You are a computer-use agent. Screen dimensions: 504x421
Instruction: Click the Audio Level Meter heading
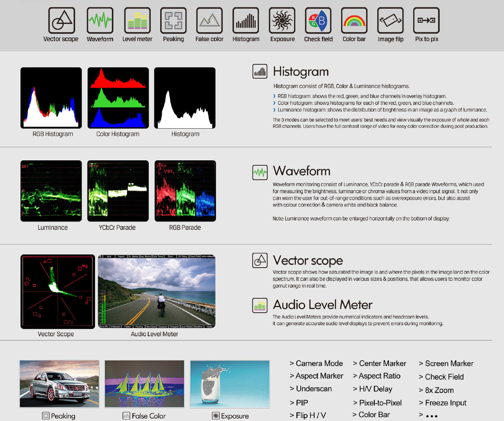[323, 305]
